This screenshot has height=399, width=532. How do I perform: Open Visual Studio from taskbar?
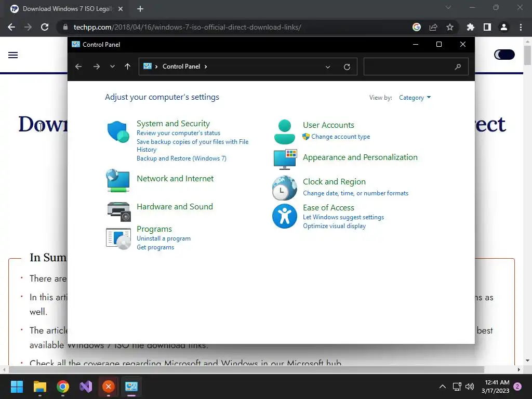(86, 387)
